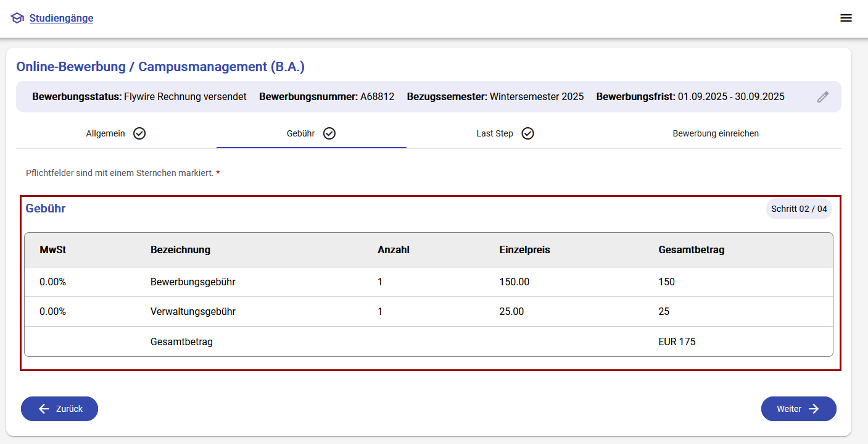Click the Gesamtbetrag label in last row

[x=181, y=341]
